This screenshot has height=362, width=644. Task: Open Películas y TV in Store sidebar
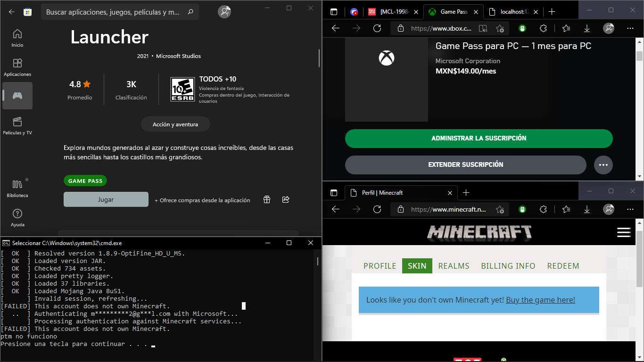tap(17, 125)
